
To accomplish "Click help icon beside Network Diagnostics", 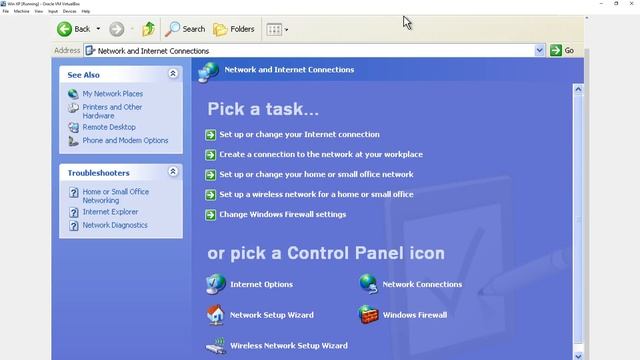I will [x=73, y=226].
